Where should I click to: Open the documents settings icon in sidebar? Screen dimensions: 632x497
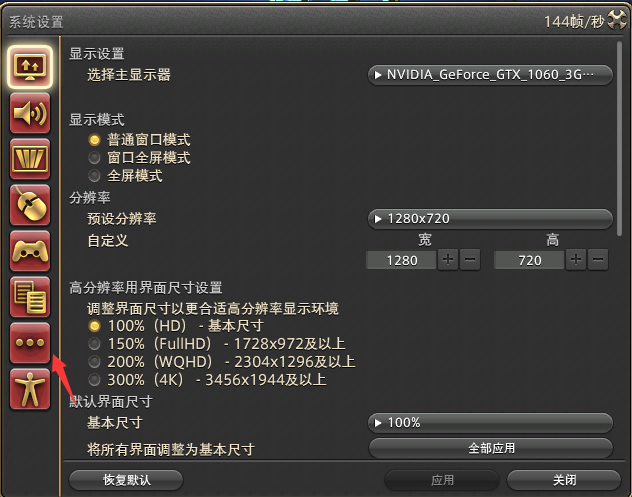tap(30, 297)
